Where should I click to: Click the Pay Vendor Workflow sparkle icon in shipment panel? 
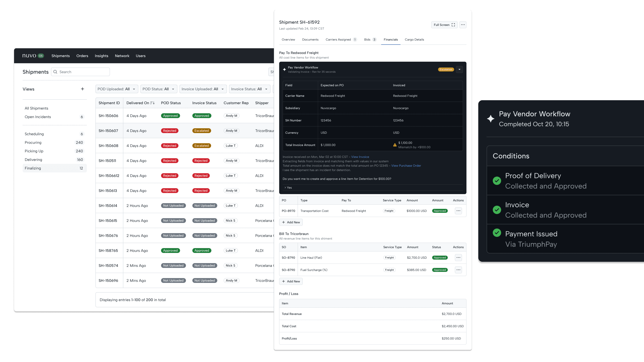click(x=284, y=69)
